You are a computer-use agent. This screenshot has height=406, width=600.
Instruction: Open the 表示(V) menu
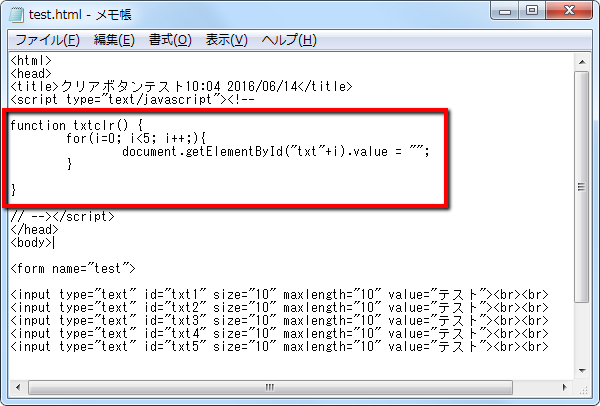(x=227, y=40)
